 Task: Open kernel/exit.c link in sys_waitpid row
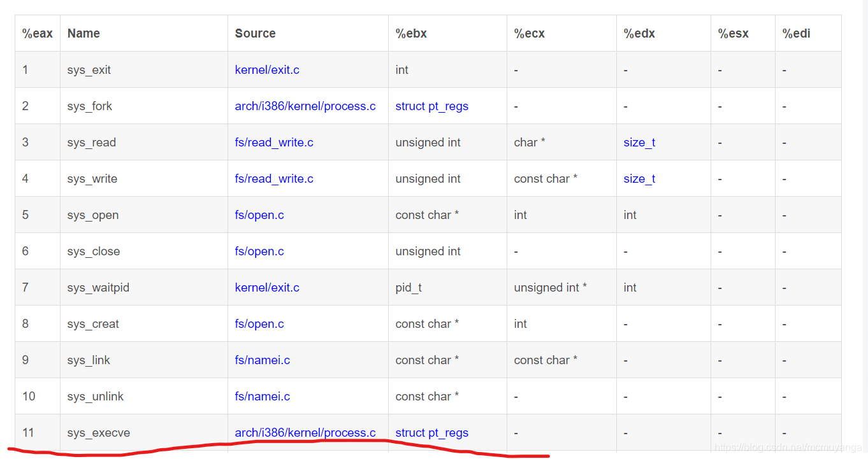pyautogui.click(x=267, y=288)
